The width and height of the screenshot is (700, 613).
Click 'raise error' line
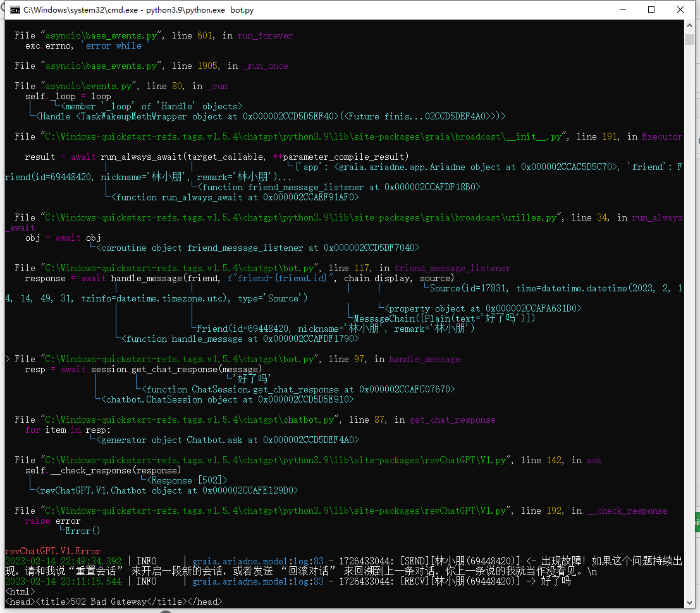(52, 521)
